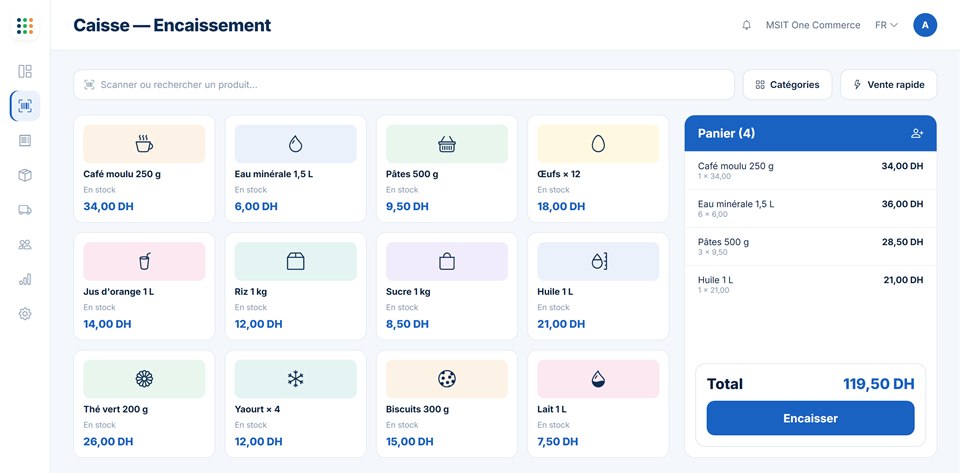This screenshot has height=473, width=960.
Task: Click the egg icon for Œufs × 12
Action: point(598,144)
